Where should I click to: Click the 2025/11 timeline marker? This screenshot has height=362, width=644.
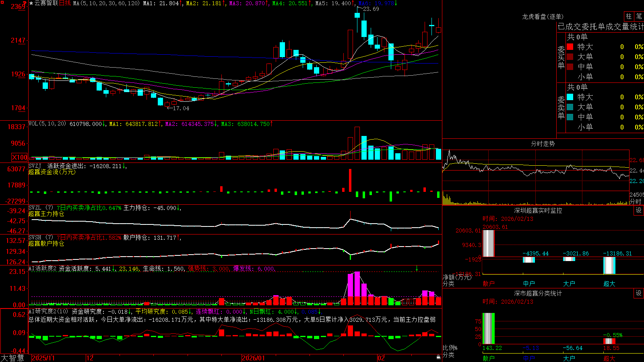(43, 358)
